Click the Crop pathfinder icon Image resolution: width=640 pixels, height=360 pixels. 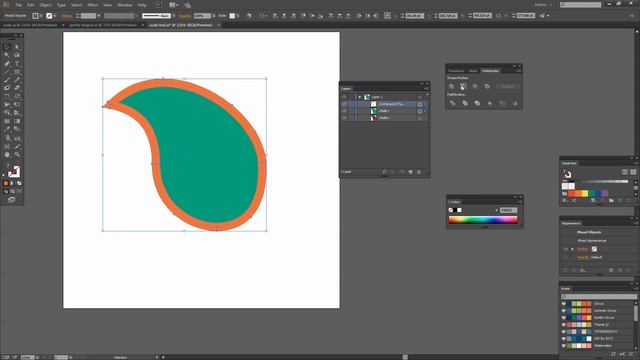coord(490,103)
